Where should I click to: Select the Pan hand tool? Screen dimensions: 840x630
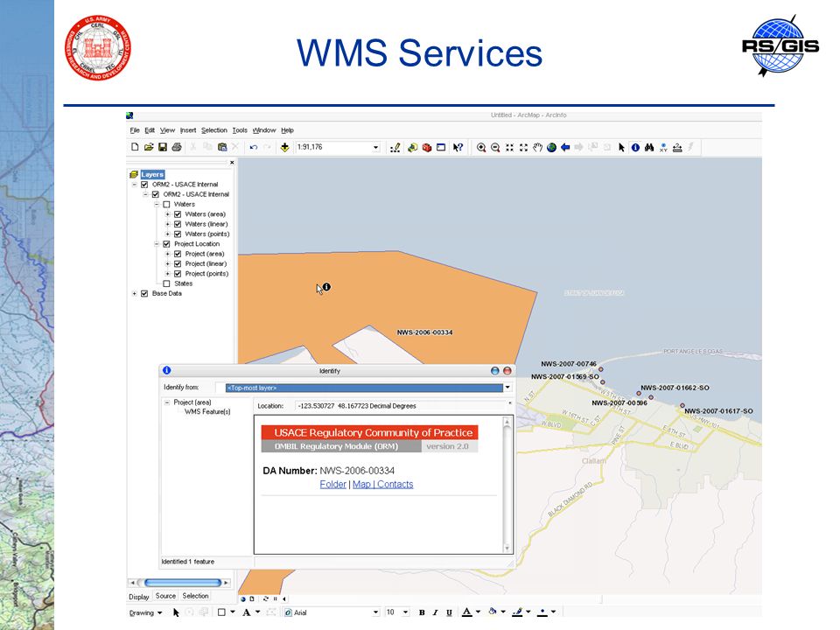[x=537, y=147]
